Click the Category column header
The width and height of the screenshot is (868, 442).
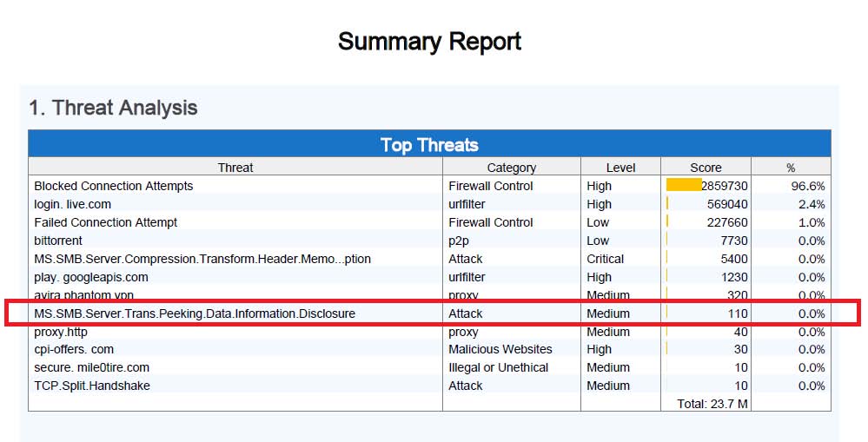pyautogui.click(x=512, y=167)
